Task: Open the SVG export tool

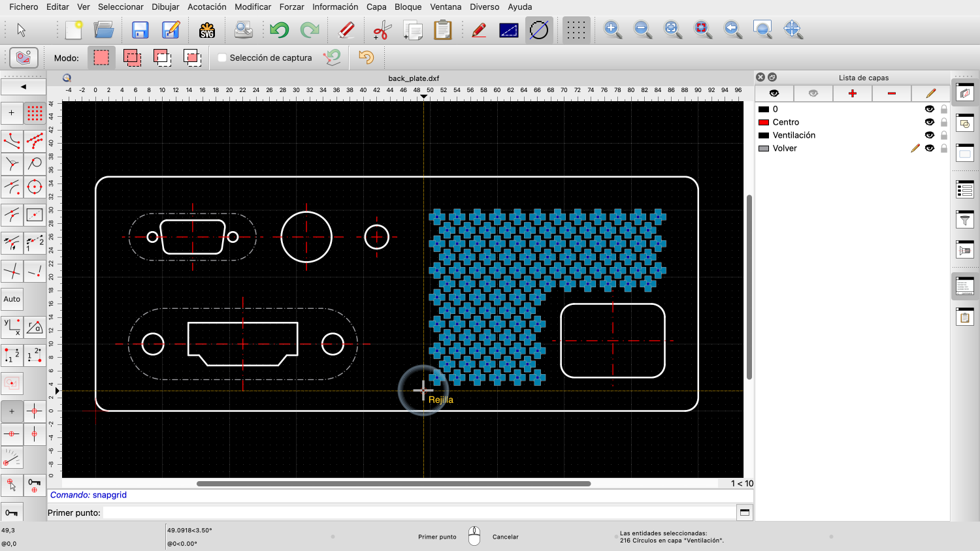Action: click(x=207, y=30)
